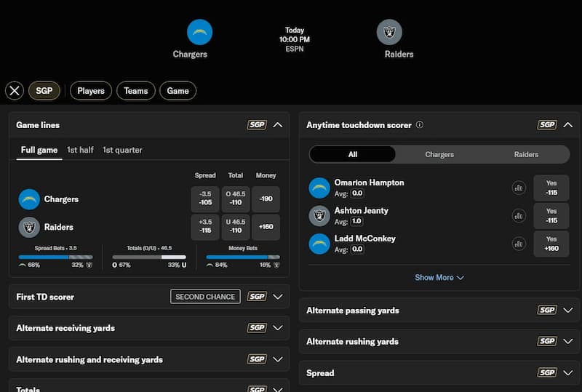Screen dimensions: 582x392
Task: Expand Alternate rushing yards section
Action: point(568,341)
